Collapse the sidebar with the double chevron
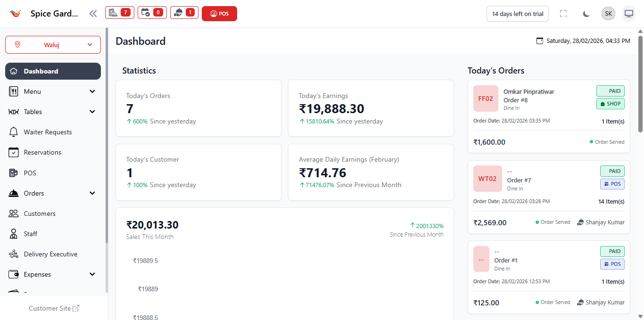The height and width of the screenshot is (320, 644). [x=93, y=14]
